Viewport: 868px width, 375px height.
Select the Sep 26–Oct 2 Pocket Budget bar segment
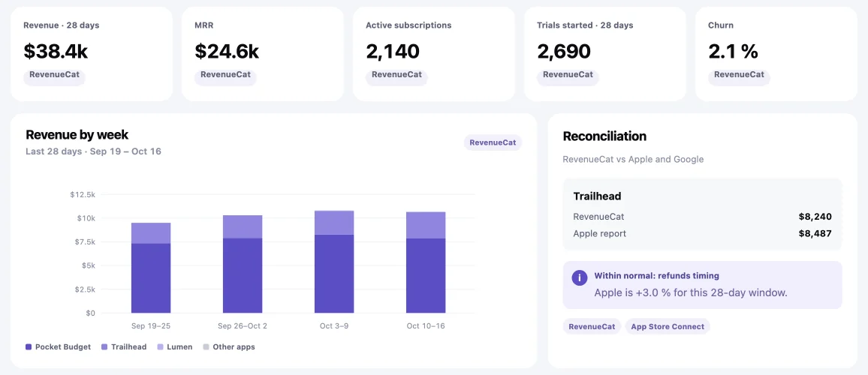click(243, 275)
